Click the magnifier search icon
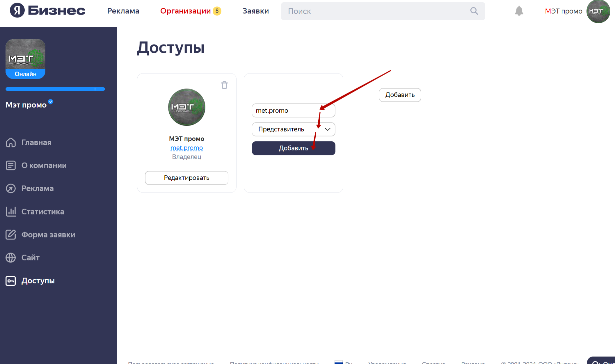615x364 pixels. pos(474,11)
